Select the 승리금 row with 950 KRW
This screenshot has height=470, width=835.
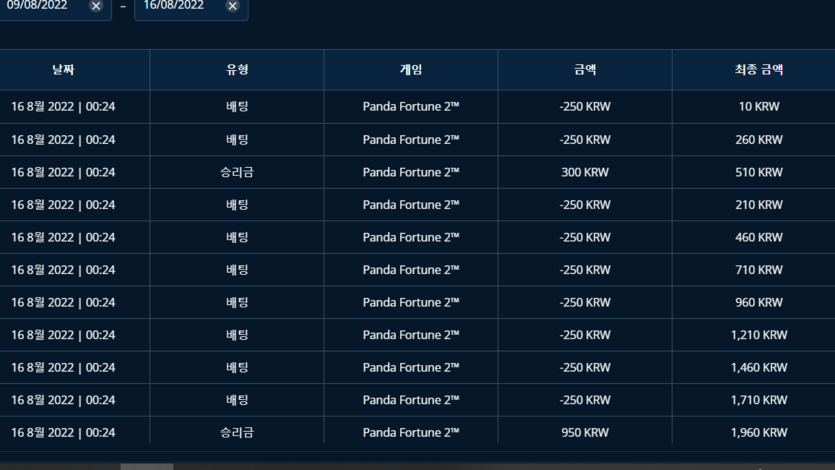tap(418, 432)
